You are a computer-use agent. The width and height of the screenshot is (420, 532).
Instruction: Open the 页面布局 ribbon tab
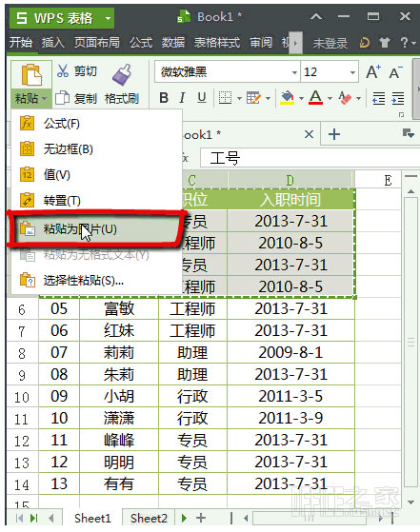97,43
